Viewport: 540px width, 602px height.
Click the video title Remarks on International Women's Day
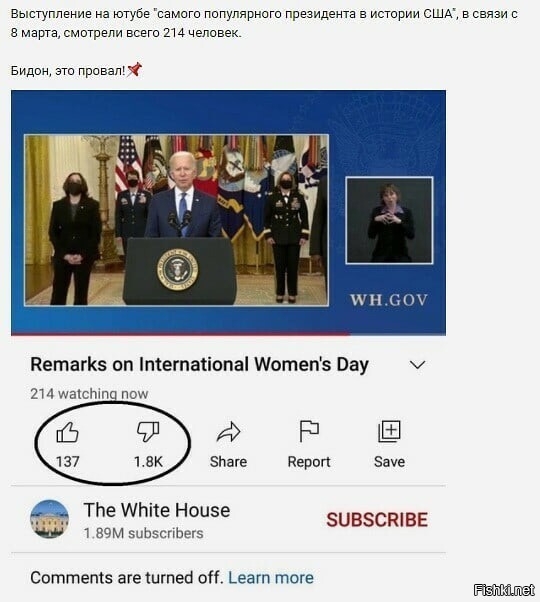click(200, 364)
